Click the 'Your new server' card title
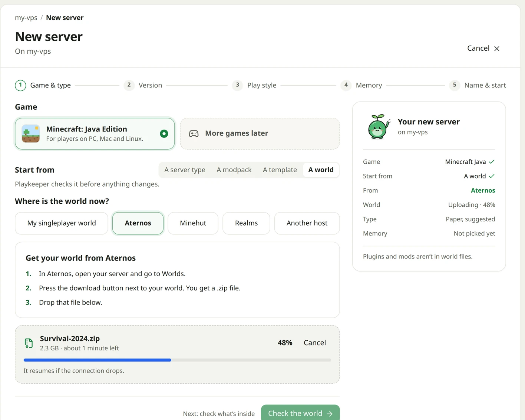 point(429,122)
